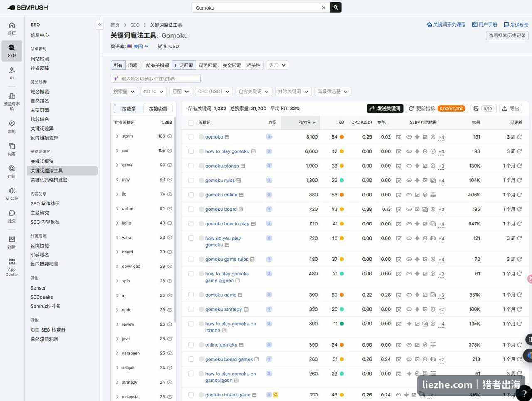Open the 流量与市场 sidebar icon
The height and width of the screenshot is (401, 532).
click(x=12, y=101)
